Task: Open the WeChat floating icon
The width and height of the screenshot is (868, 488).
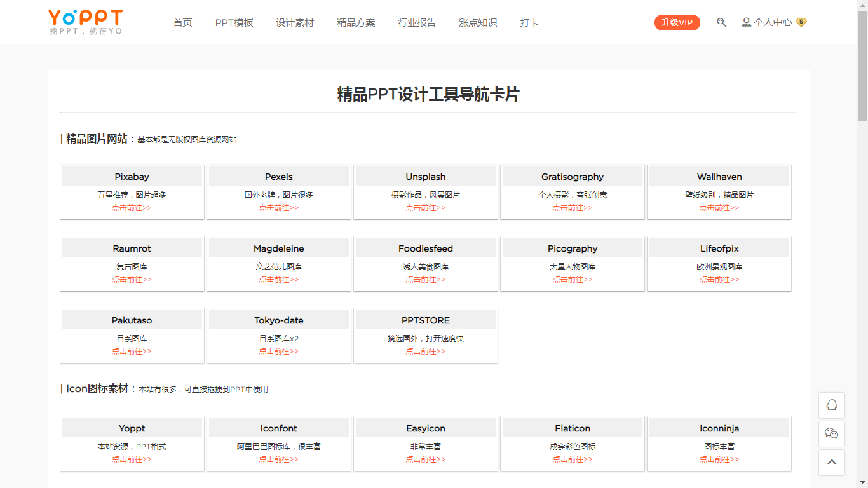Action: (832, 434)
